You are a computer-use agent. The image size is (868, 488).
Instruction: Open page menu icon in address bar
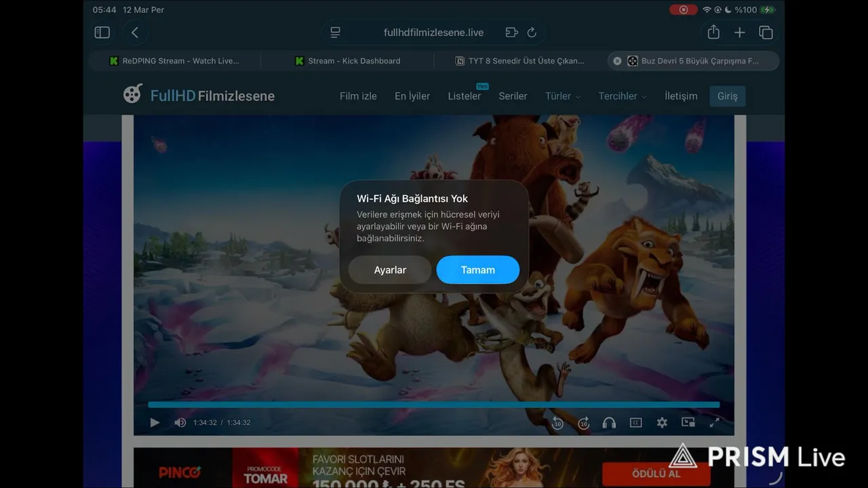(x=335, y=33)
